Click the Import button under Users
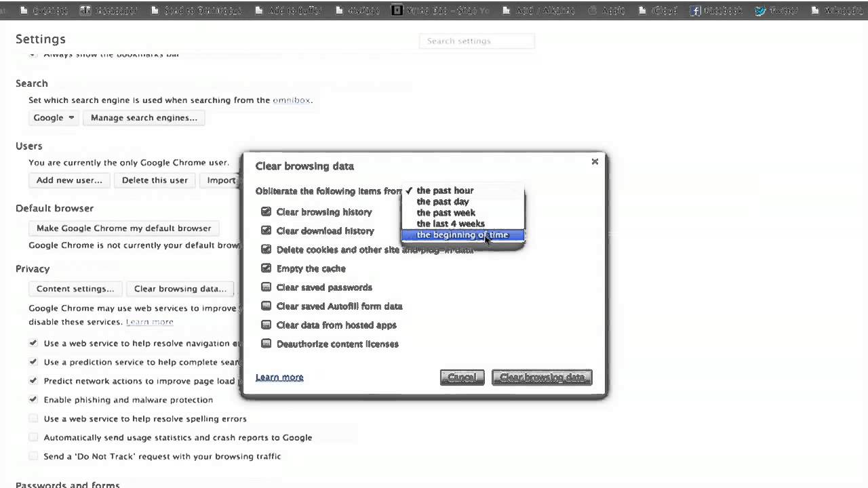This screenshot has height=488, width=868. point(220,180)
